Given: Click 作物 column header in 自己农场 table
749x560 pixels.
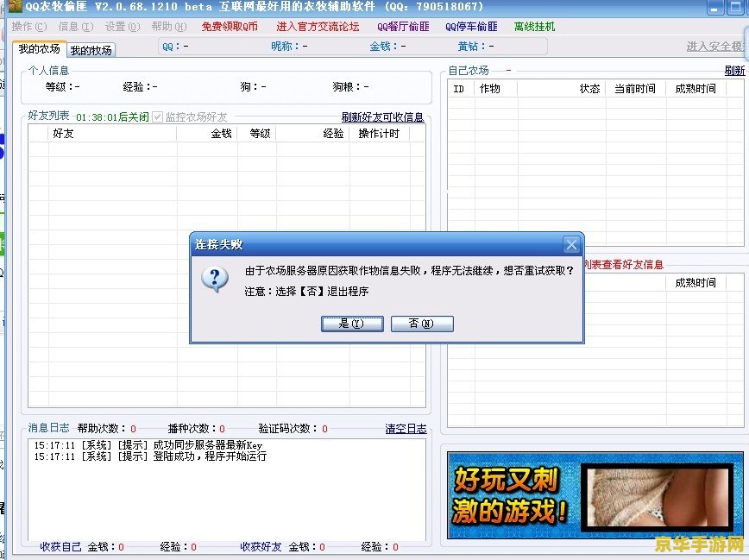Looking at the screenshot, I should tap(496, 89).
